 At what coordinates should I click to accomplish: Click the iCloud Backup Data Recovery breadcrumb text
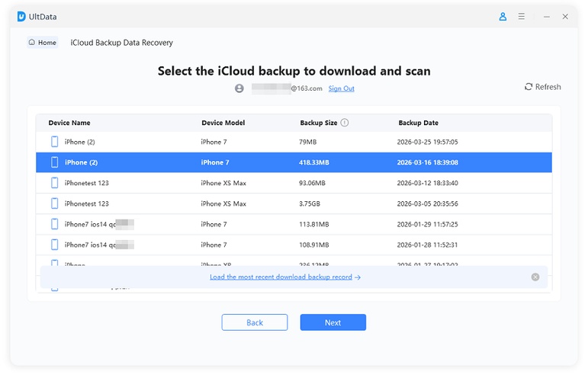(121, 43)
